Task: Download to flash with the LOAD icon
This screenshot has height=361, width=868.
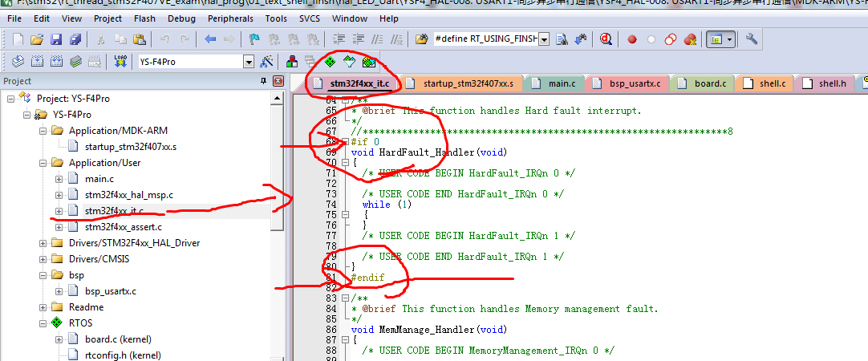Action: [120, 61]
